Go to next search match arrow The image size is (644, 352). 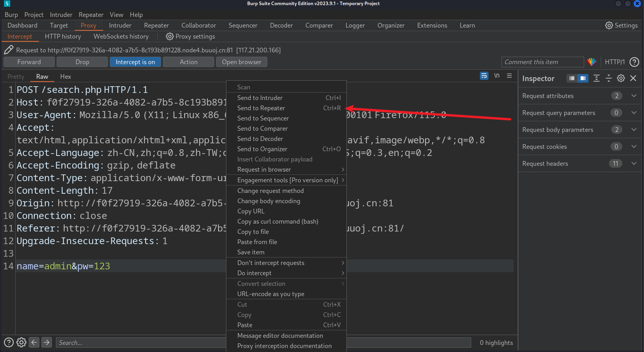pos(47,343)
